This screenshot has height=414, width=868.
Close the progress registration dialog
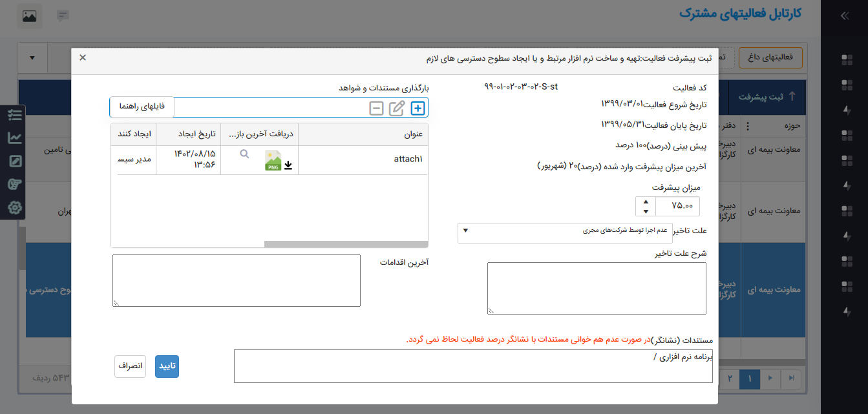coord(83,57)
